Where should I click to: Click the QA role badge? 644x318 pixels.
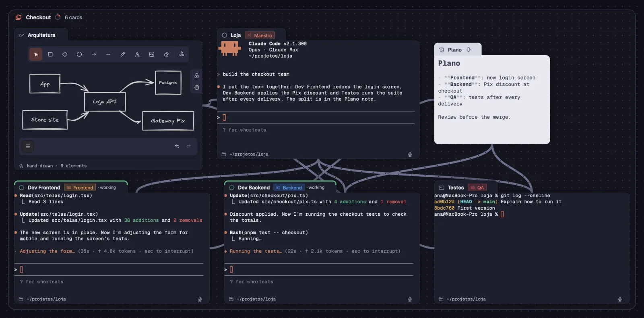click(477, 188)
